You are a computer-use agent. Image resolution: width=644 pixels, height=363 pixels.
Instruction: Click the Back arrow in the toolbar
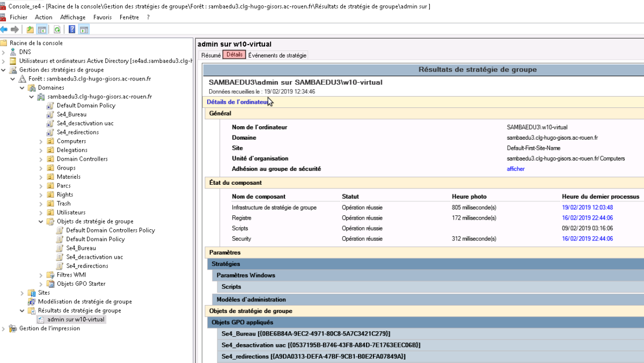coord(4,29)
